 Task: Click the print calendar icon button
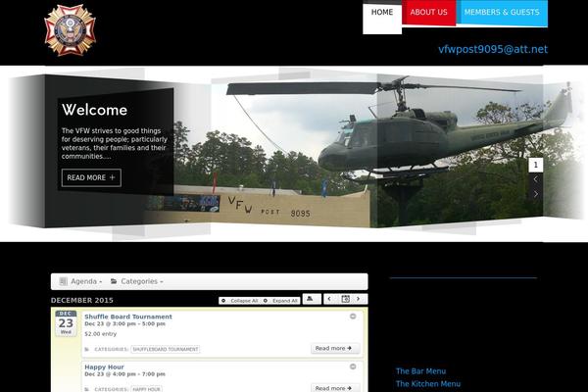tap(312, 299)
